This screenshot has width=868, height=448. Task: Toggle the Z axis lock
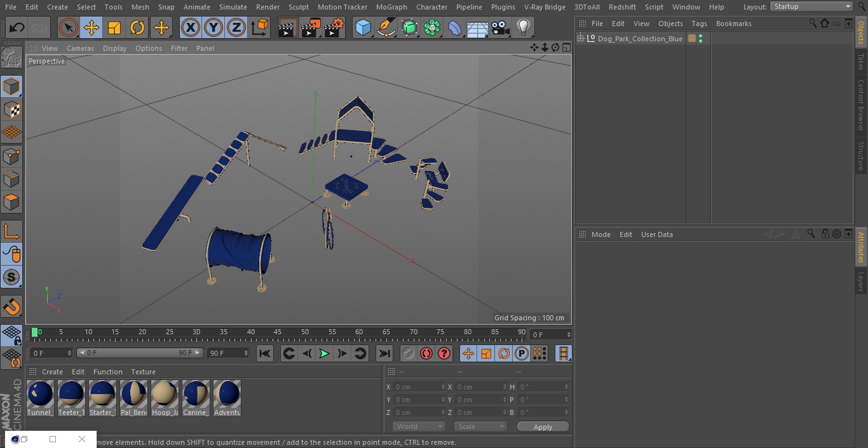[236, 28]
